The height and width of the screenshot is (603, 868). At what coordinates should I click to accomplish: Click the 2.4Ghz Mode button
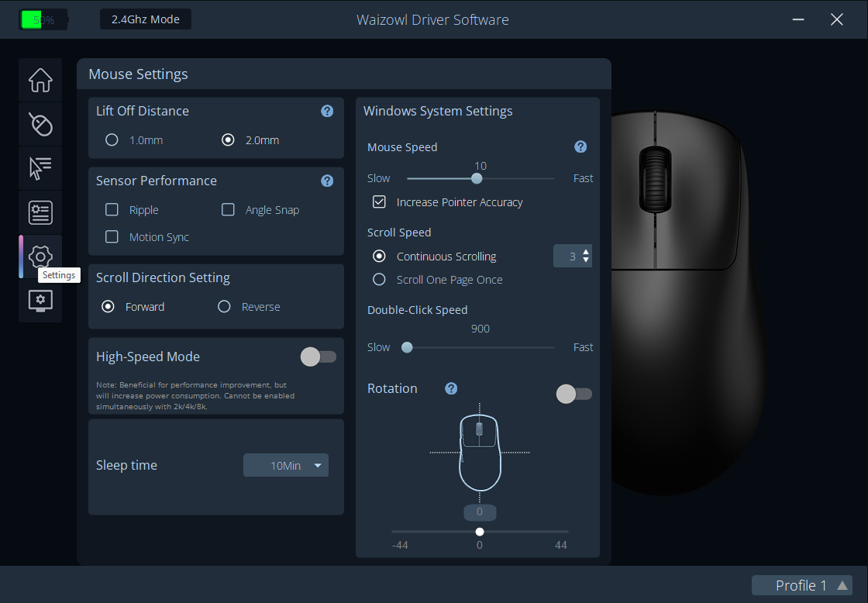tap(146, 19)
